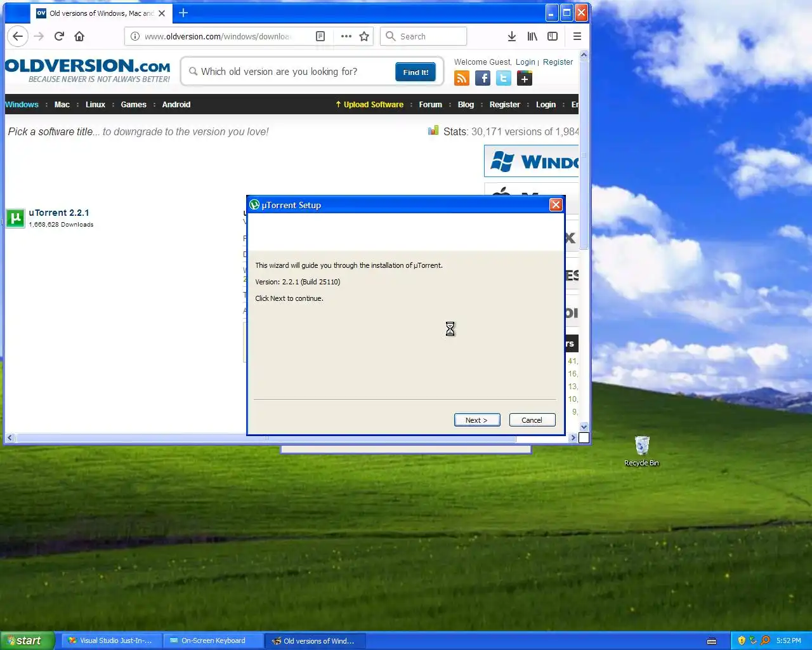Image resolution: width=812 pixels, height=650 pixels.
Task: Go back with Firefox back arrow
Action: click(x=18, y=36)
